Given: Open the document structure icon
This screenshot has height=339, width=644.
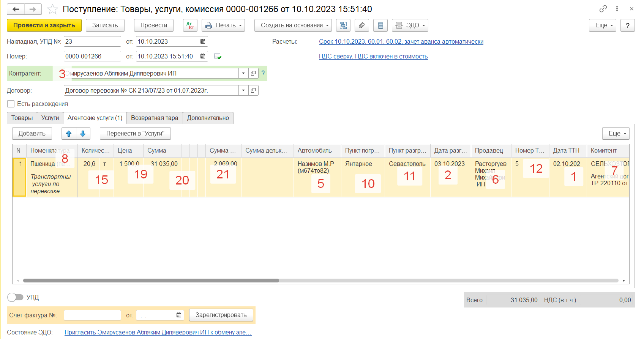Looking at the screenshot, I should point(343,25).
